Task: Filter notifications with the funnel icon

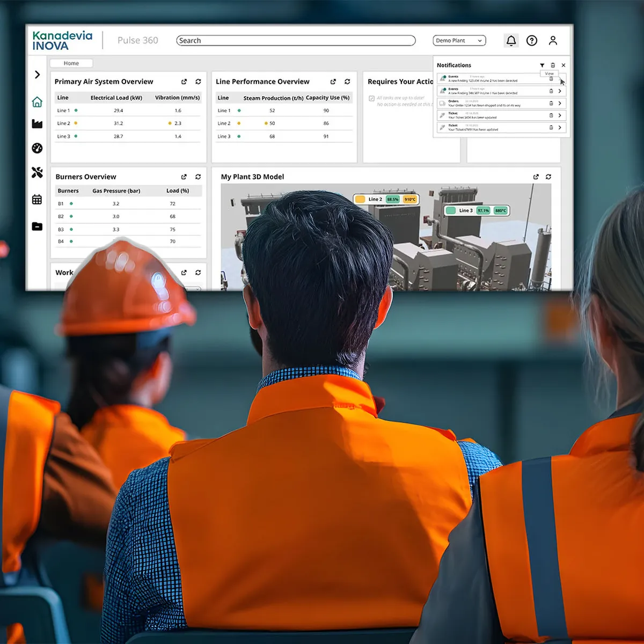Action: pos(542,65)
